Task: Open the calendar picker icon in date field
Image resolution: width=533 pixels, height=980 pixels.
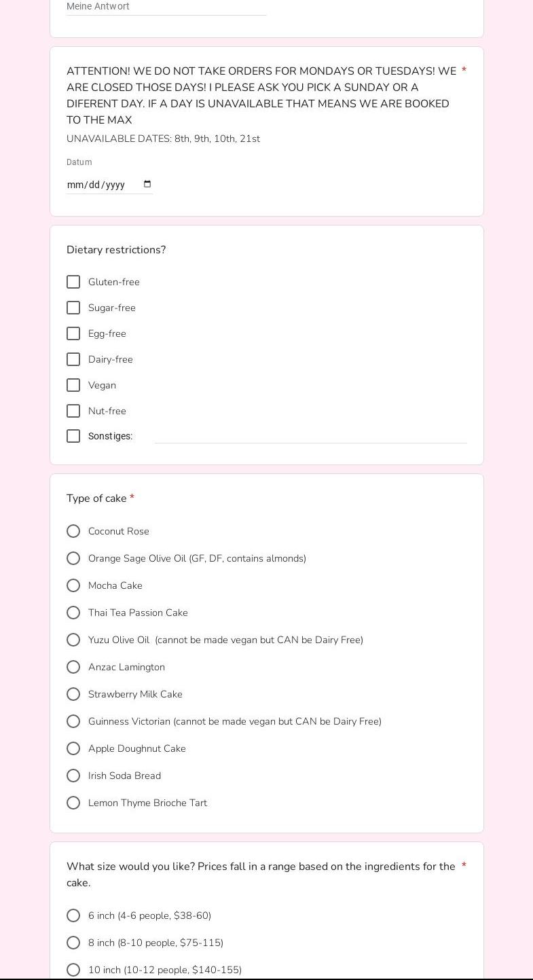Action: point(147,185)
